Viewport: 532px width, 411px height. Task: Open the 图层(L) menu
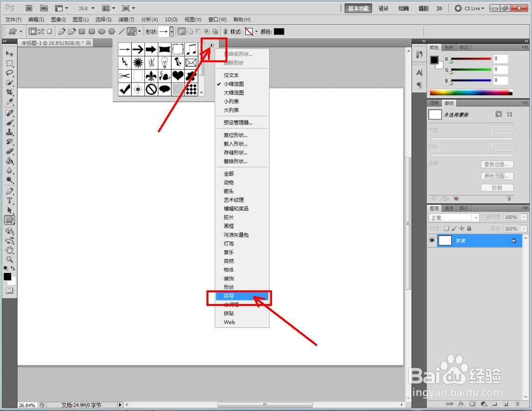point(81,20)
